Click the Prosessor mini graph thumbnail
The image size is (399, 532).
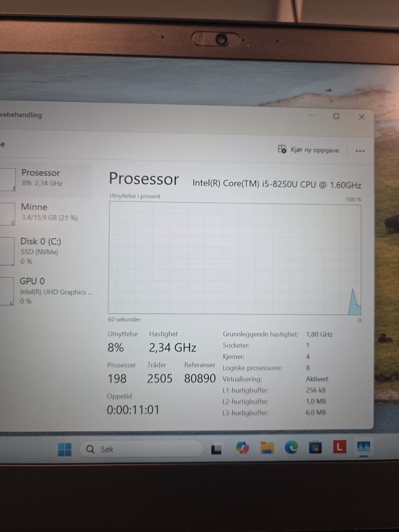click(7, 180)
